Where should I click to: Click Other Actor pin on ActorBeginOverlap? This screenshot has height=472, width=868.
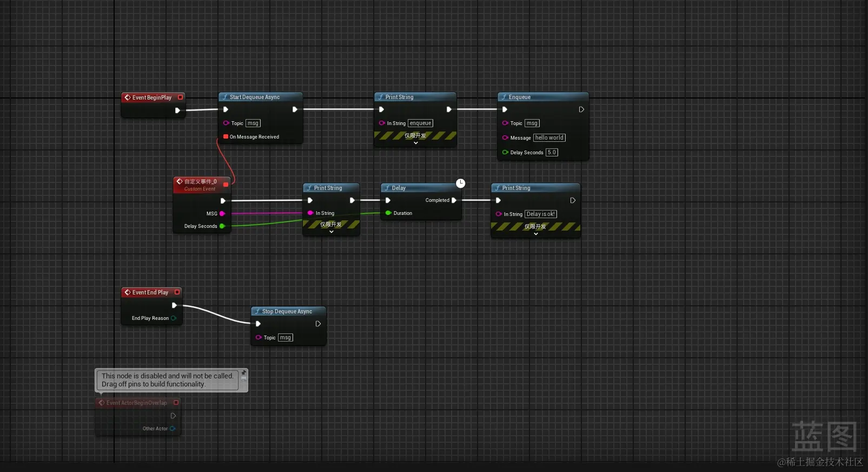click(173, 429)
